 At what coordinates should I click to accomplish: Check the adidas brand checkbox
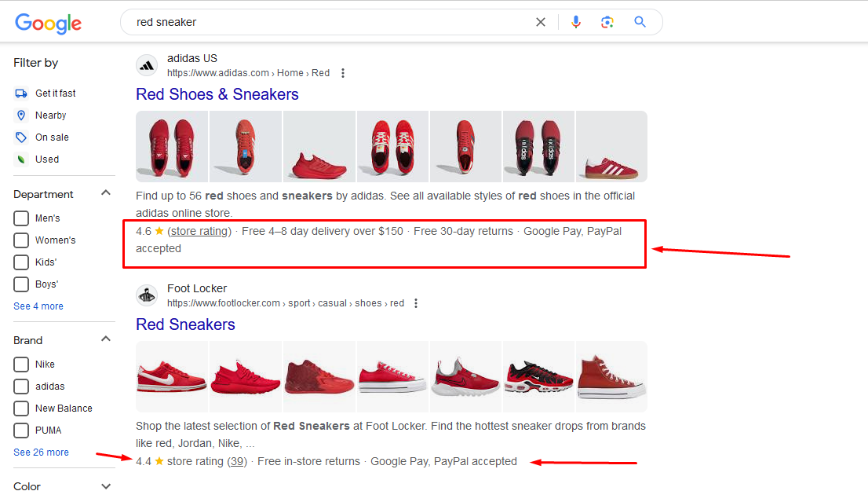(x=21, y=387)
